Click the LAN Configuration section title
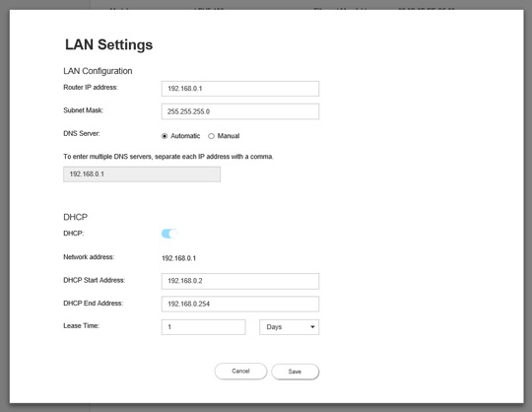 [x=98, y=71]
